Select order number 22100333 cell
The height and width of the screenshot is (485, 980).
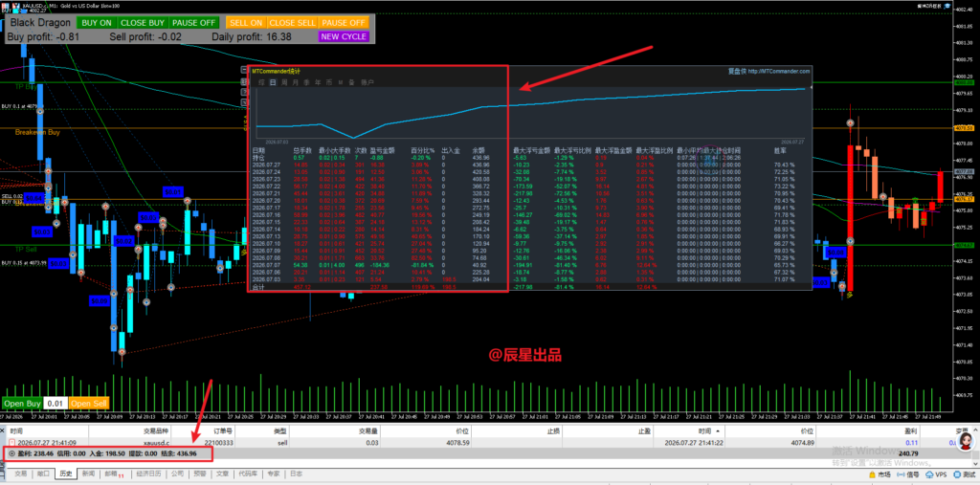219,442
